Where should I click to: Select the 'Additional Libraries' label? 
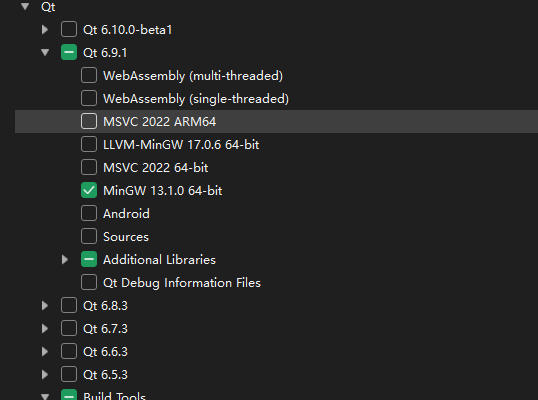[159, 260]
